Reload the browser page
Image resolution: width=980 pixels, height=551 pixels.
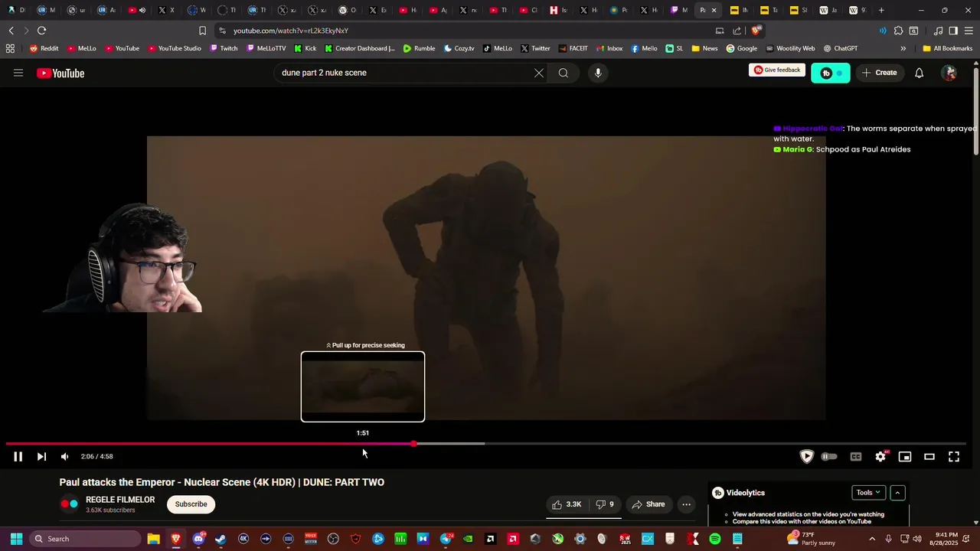(41, 31)
